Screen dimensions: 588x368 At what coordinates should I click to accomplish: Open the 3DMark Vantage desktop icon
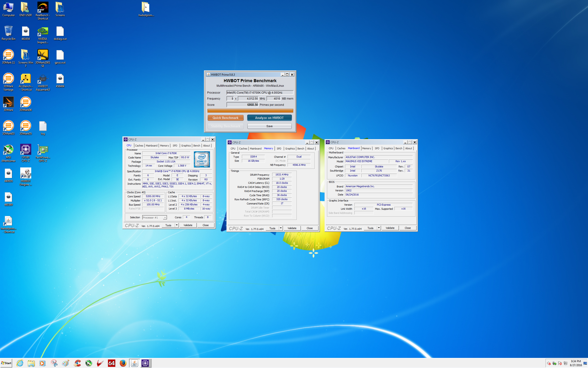8,82
